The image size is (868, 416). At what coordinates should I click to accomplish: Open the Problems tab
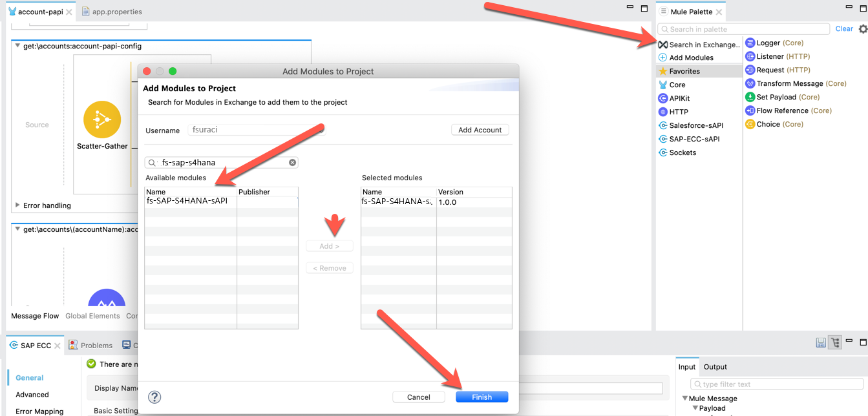click(x=90, y=346)
